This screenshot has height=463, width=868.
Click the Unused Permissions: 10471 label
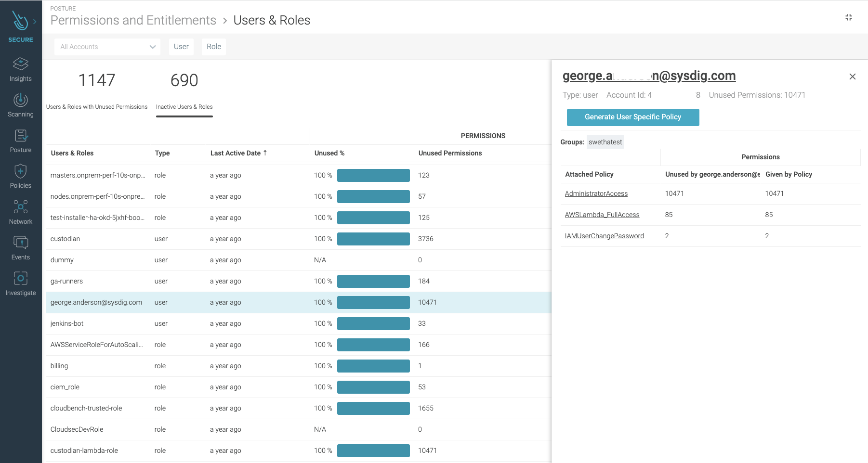(757, 95)
